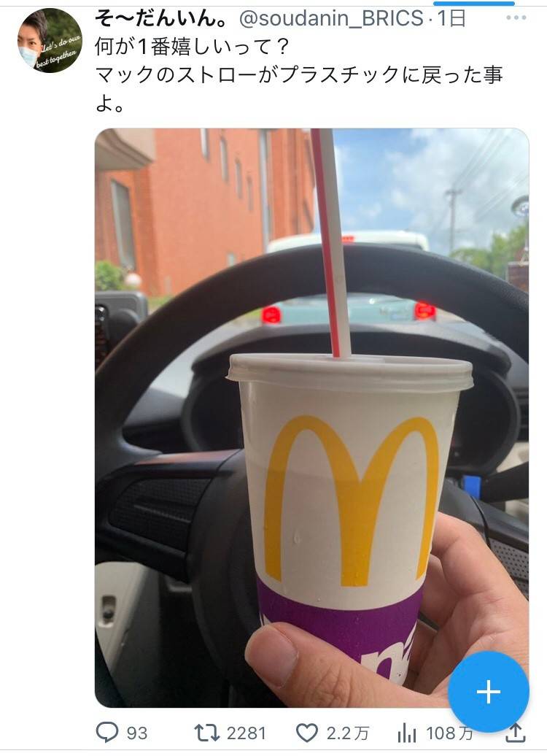Like the tweet with heart icon
Screen dimensions: 547x756
(306, 733)
